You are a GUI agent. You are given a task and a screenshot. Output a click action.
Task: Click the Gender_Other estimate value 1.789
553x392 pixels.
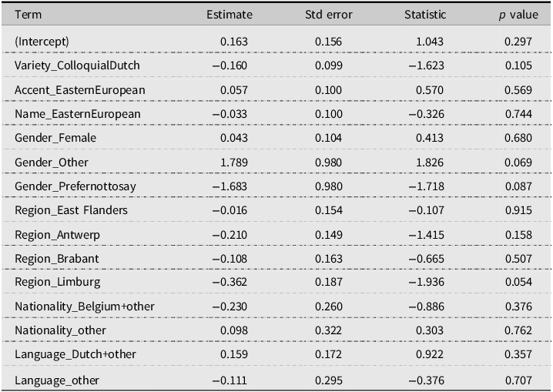point(233,162)
